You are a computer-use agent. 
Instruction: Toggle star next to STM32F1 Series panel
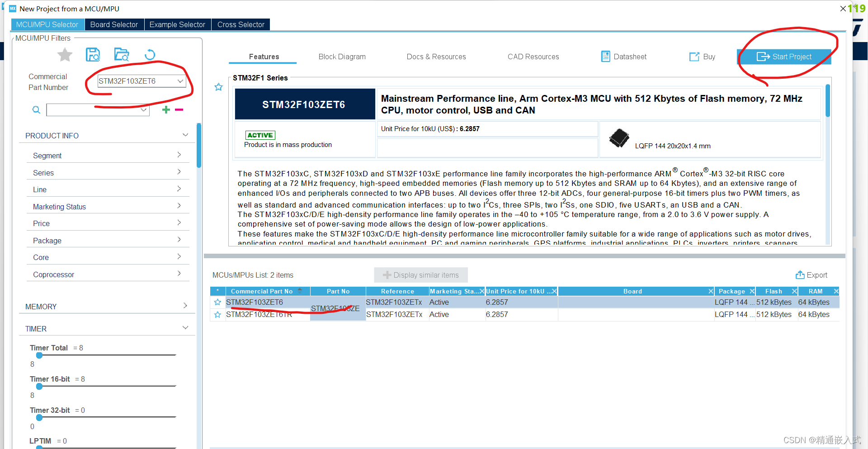pyautogui.click(x=219, y=87)
